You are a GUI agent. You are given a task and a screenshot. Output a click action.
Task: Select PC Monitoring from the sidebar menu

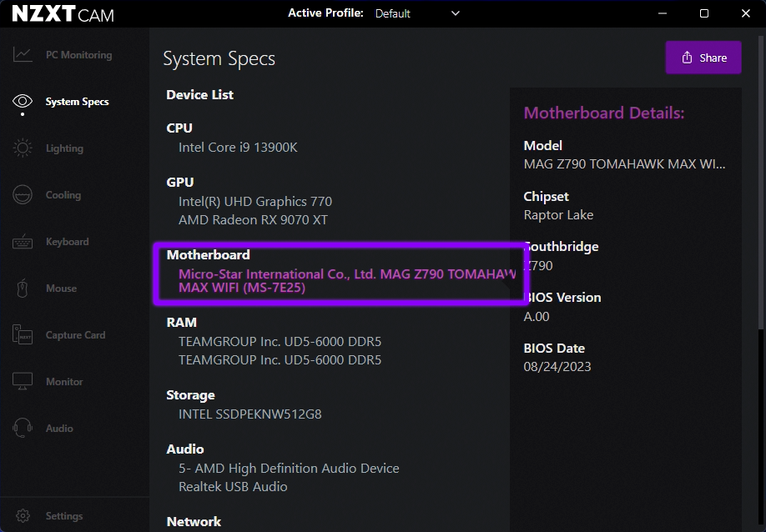coord(75,53)
